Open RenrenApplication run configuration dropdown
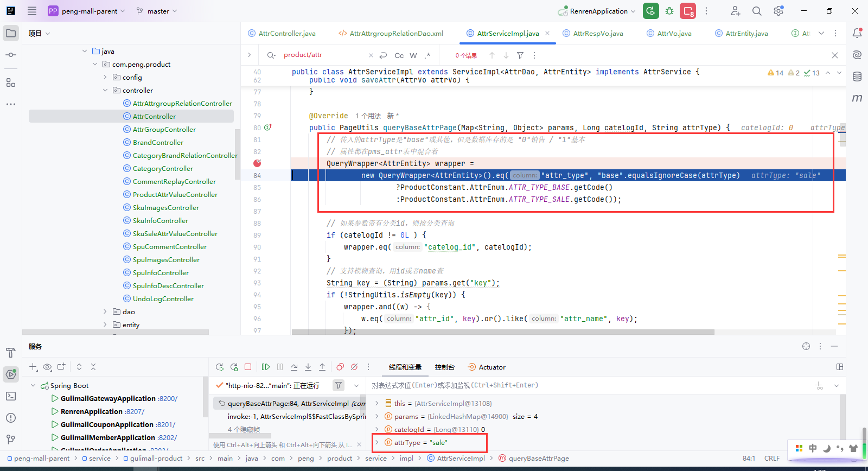Screen dimensions: 868x471 pos(596,11)
